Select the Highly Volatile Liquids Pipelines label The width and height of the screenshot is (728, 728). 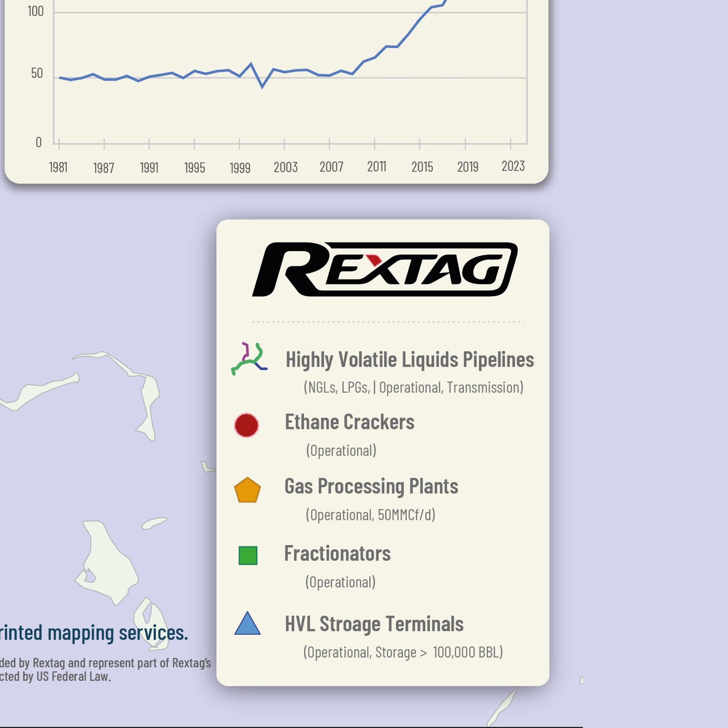[x=410, y=360]
